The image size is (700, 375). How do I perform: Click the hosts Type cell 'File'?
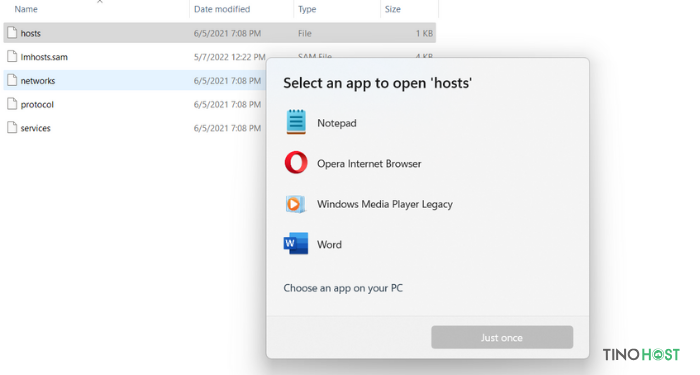pos(304,33)
